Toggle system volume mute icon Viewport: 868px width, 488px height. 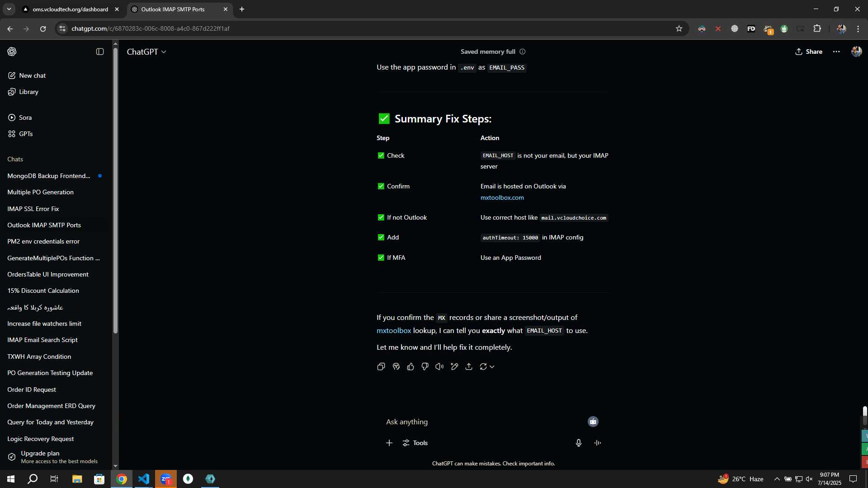point(809,479)
